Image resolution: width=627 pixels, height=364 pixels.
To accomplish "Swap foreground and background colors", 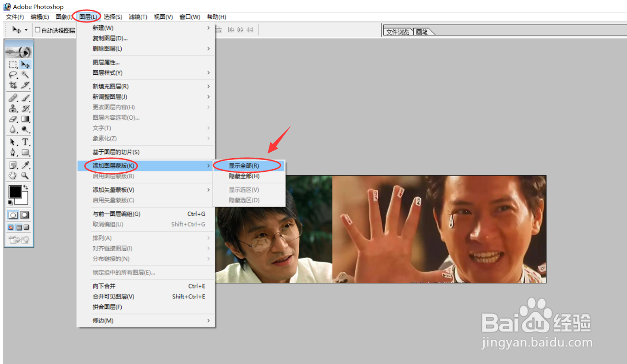I will pos(26,188).
